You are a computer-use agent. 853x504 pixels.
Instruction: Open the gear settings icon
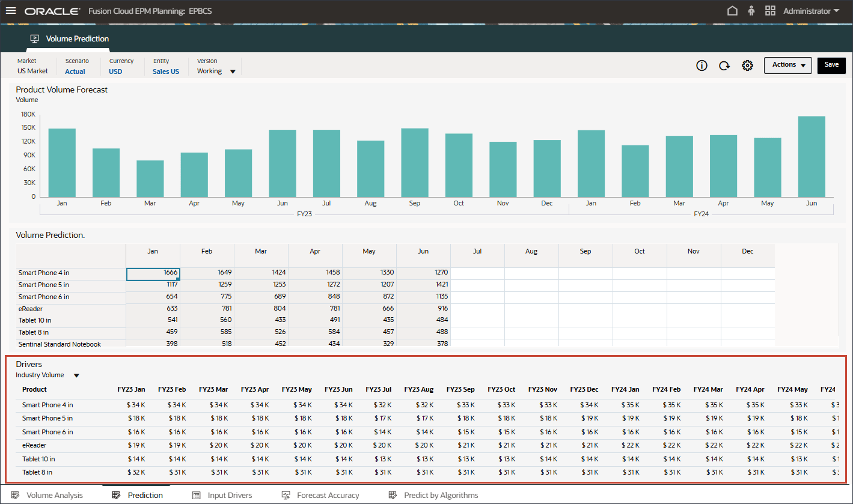tap(747, 66)
